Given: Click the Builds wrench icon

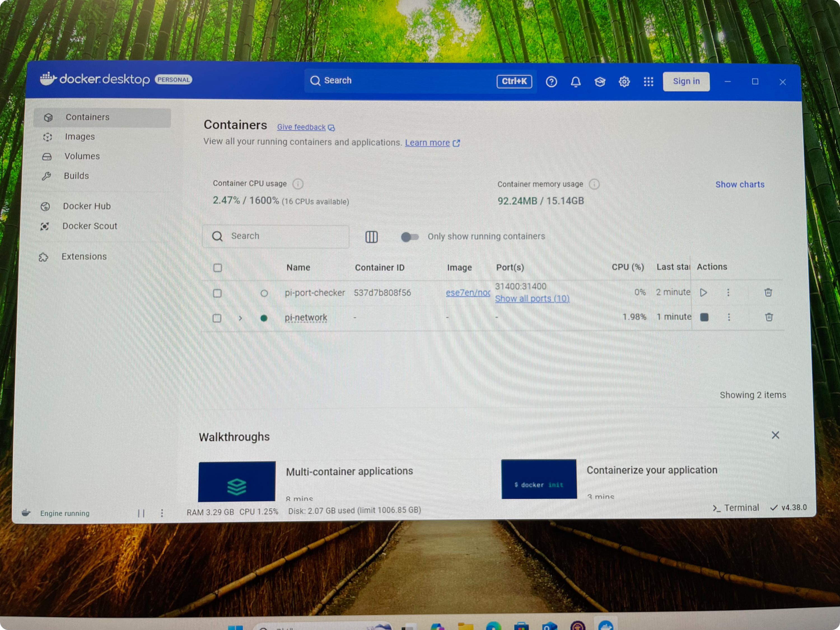Looking at the screenshot, I should pyautogui.click(x=46, y=176).
